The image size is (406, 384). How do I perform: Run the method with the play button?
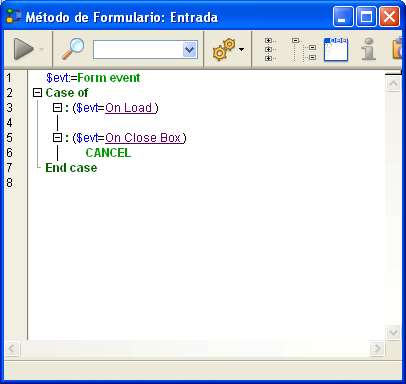pyautogui.click(x=23, y=49)
